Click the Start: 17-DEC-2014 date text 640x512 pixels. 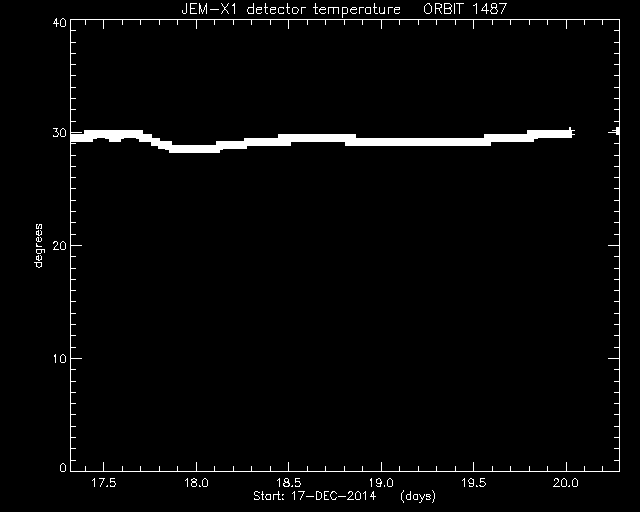(x=314, y=496)
